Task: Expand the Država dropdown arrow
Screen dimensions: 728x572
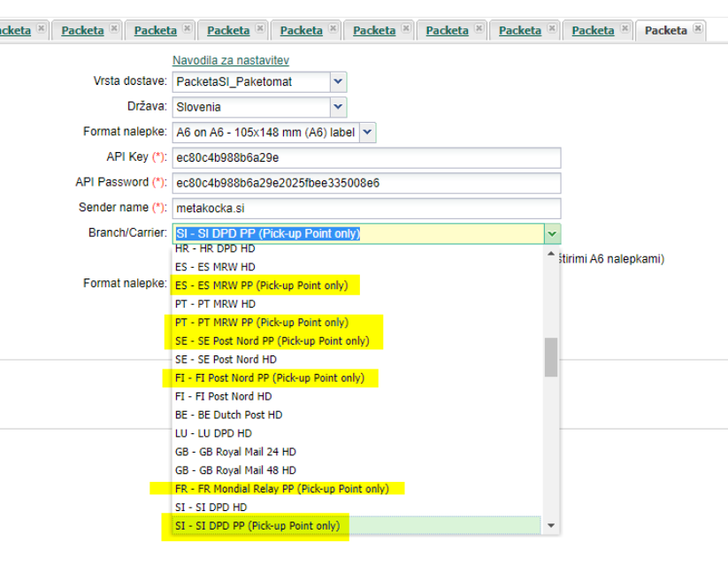Action: click(x=339, y=107)
